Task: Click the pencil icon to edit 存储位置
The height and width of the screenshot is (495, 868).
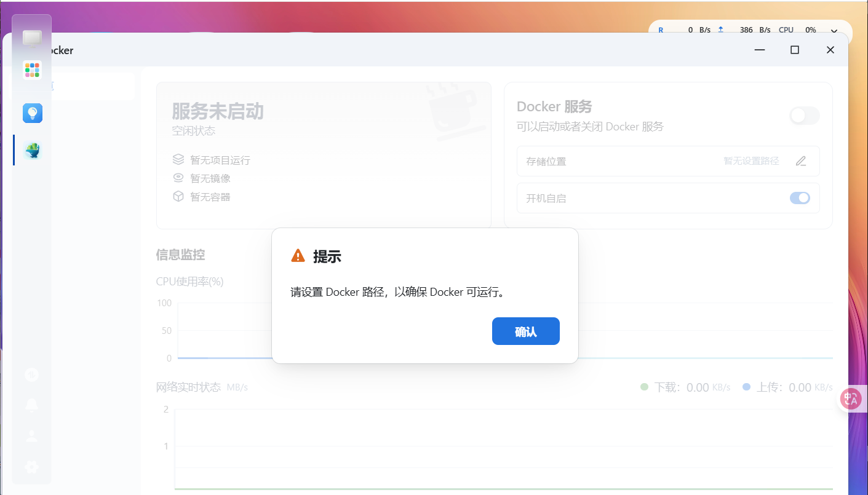Action: click(x=800, y=160)
